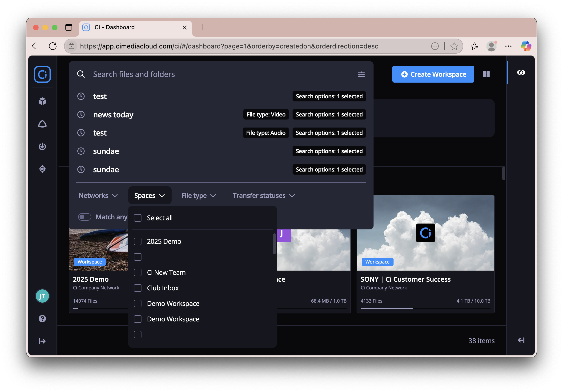Click the eye preview icon
Image resolution: width=563 pixels, height=392 pixels.
click(521, 72)
